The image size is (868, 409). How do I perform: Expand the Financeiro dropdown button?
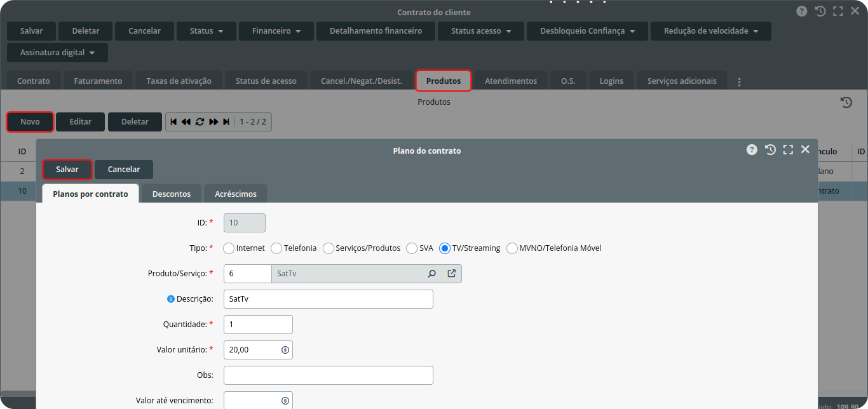pos(276,30)
